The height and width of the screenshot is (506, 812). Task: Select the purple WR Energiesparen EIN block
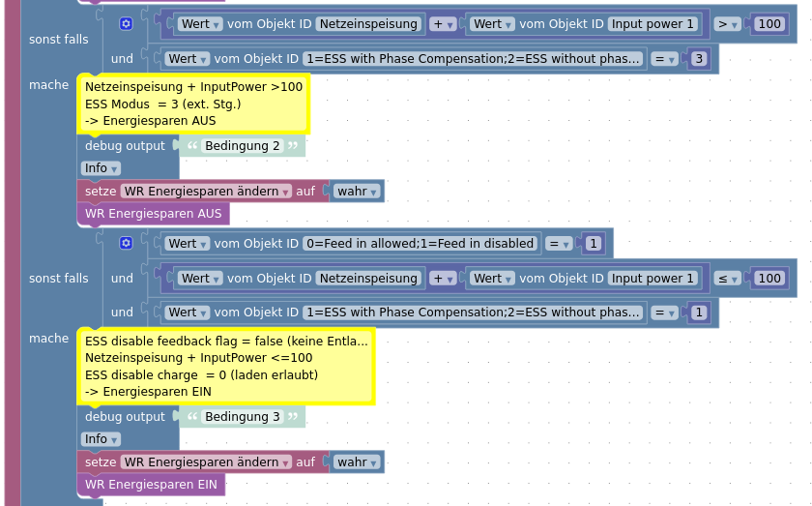click(151, 484)
